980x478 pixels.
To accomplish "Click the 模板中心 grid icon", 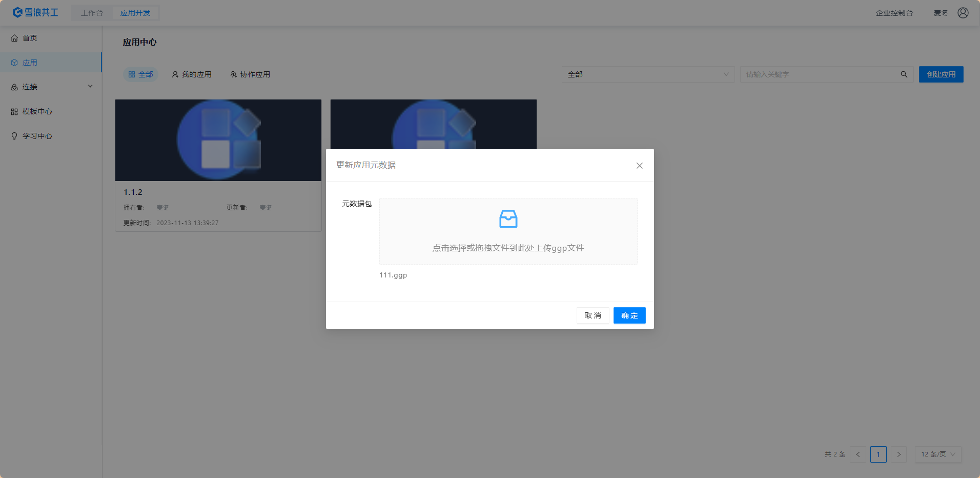I will pos(14,111).
